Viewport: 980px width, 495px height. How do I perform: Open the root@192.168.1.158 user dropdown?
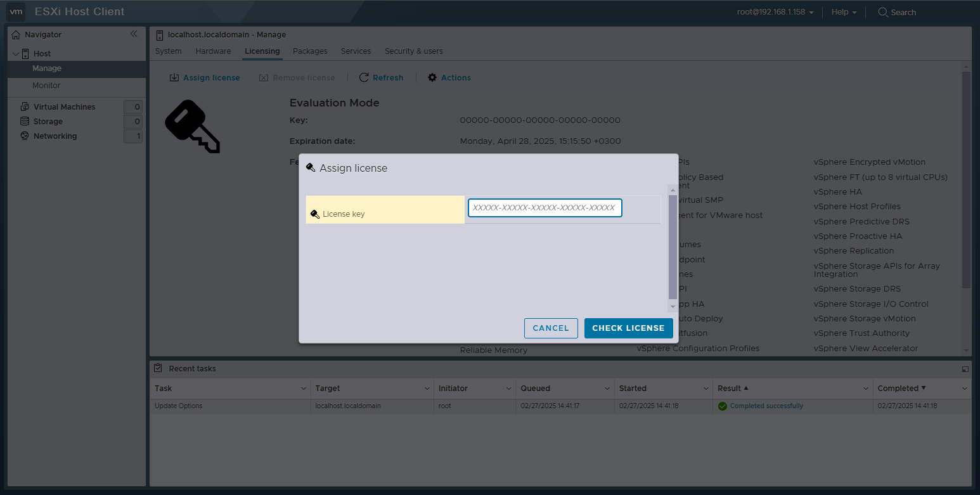[x=775, y=12]
